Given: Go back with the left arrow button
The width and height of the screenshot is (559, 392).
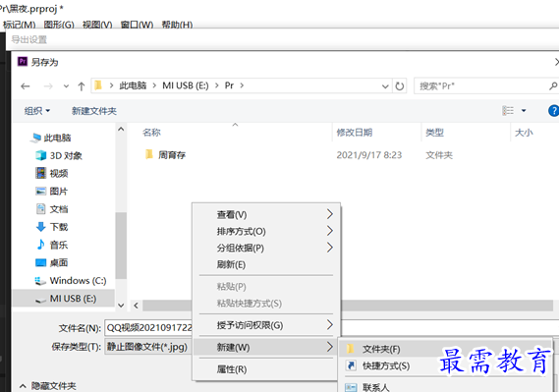Looking at the screenshot, I should 26,86.
